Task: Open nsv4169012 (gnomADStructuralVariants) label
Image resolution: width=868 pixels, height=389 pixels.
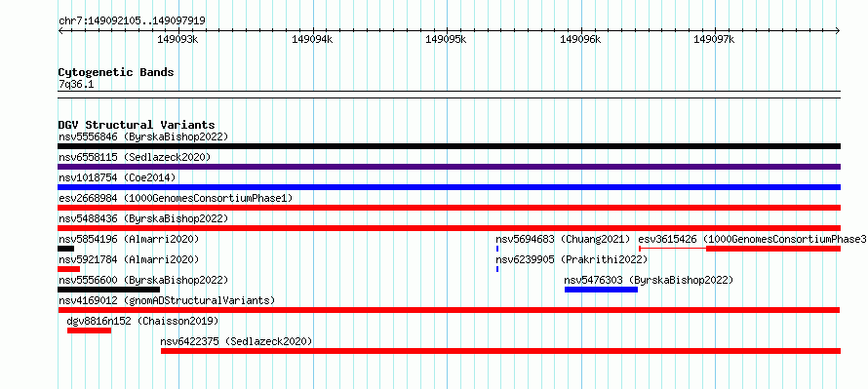Action: click(x=167, y=300)
